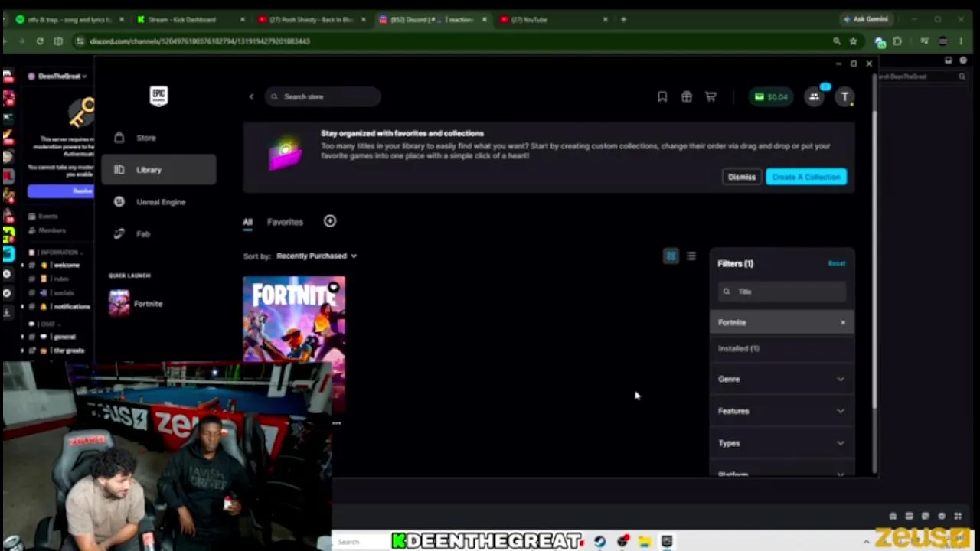Click the Discord server search field
Screen dimensions: 980x551
coord(923,77)
